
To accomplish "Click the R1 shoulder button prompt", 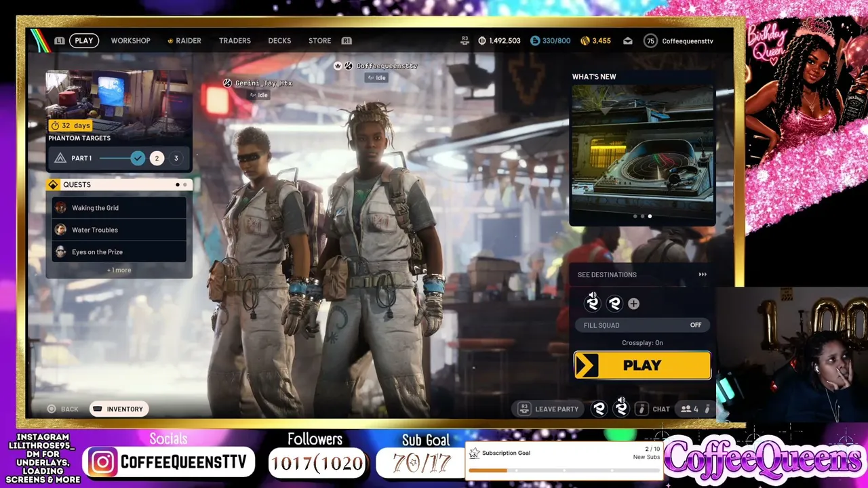I will pos(347,41).
